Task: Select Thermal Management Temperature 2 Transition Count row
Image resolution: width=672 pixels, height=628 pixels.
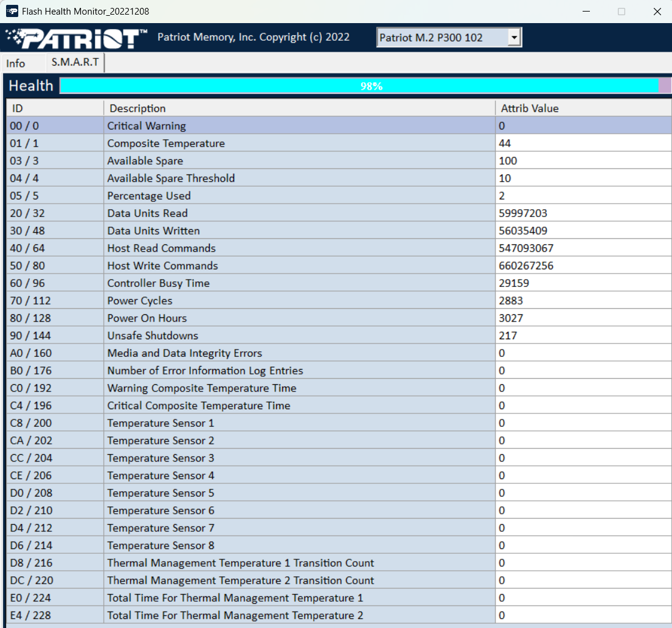Action: click(339, 581)
